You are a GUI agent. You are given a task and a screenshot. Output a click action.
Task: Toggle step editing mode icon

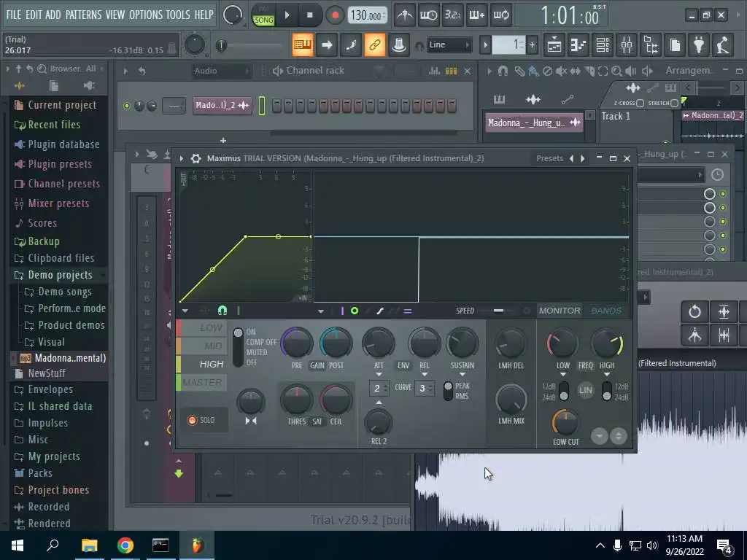pos(351,44)
